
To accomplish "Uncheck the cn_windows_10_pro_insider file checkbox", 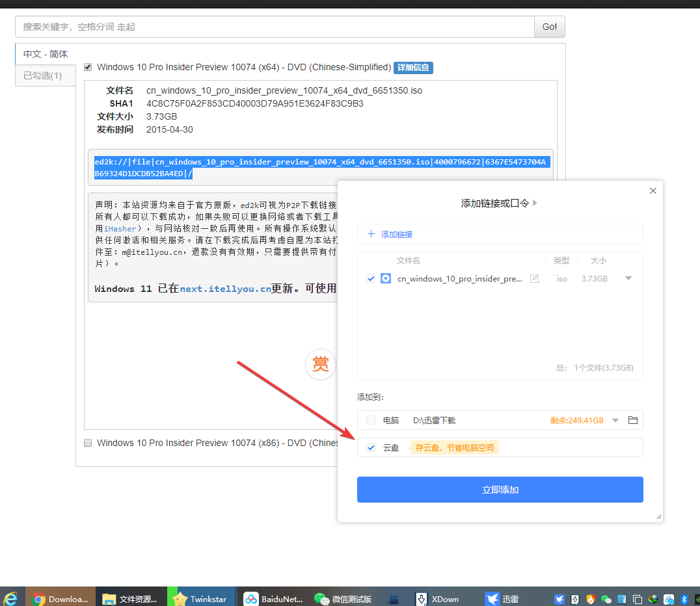I will [371, 278].
